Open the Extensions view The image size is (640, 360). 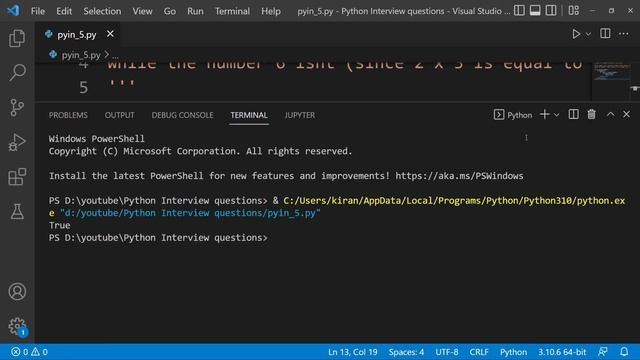[x=17, y=177]
